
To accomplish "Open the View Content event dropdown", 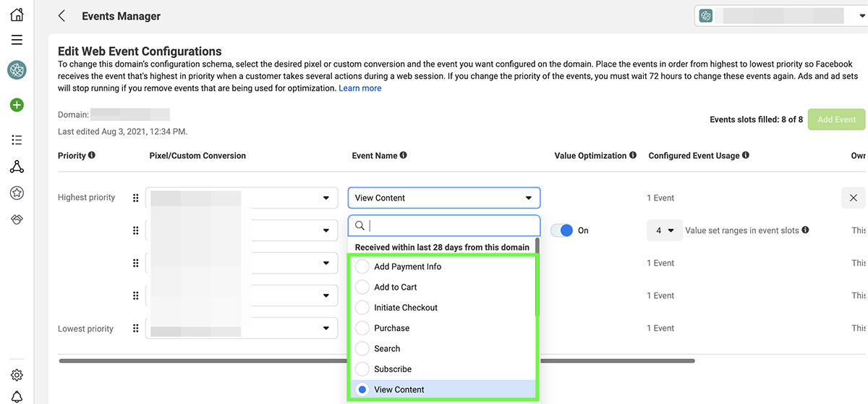I will 443,198.
